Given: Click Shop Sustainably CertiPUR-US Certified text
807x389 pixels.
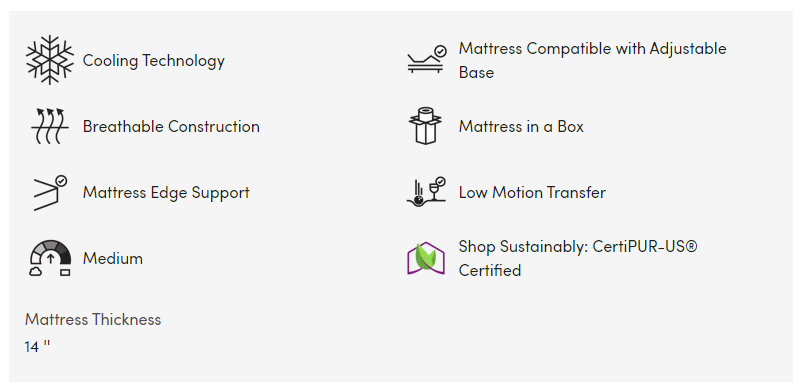Looking at the screenshot, I should pos(578,258).
